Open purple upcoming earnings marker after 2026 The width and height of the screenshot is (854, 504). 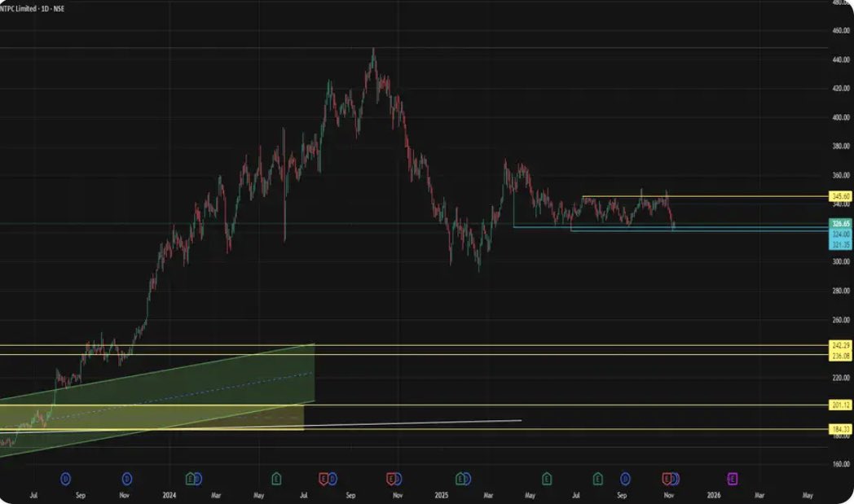point(733,479)
